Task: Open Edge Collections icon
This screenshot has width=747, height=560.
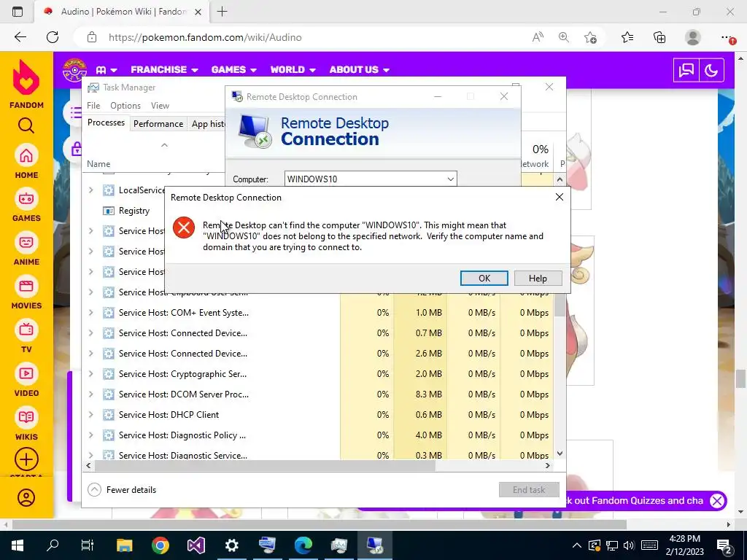Action: point(659,37)
